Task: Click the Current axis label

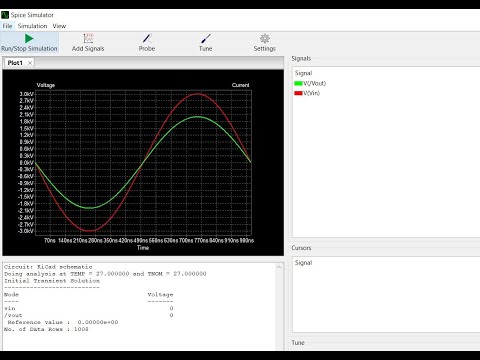Action: click(240, 85)
